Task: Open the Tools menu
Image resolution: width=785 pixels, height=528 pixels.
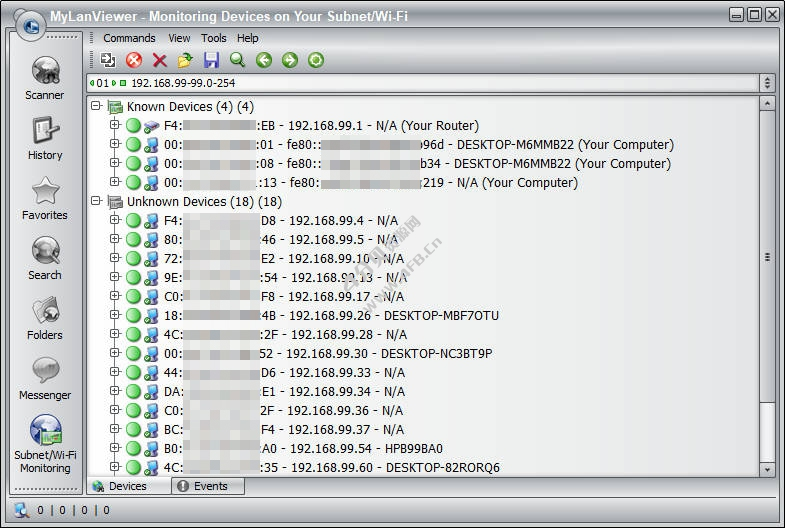Action: (213, 38)
